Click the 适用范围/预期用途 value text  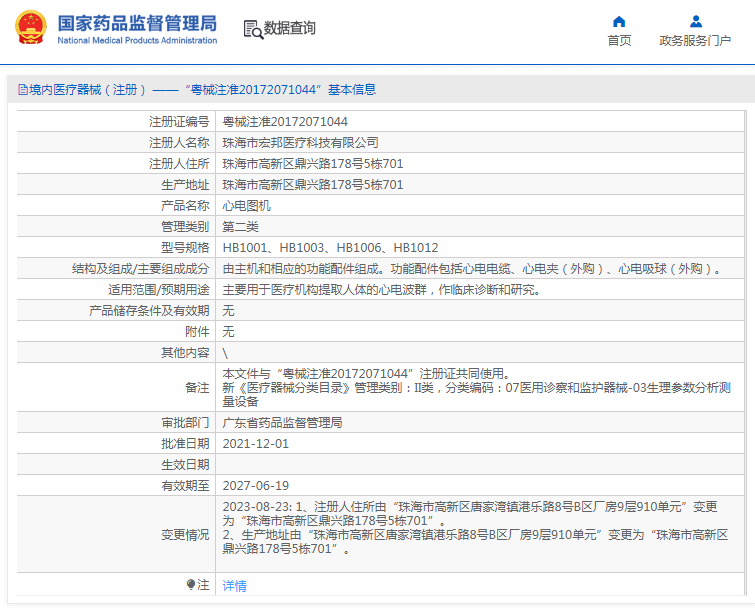coord(382,290)
